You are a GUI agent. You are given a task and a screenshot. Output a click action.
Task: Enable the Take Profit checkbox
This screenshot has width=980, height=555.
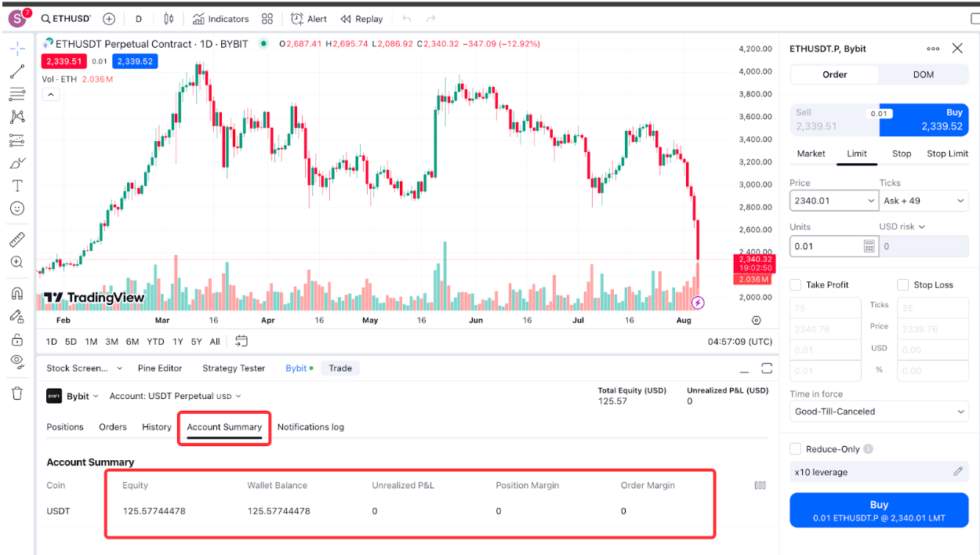click(x=796, y=285)
